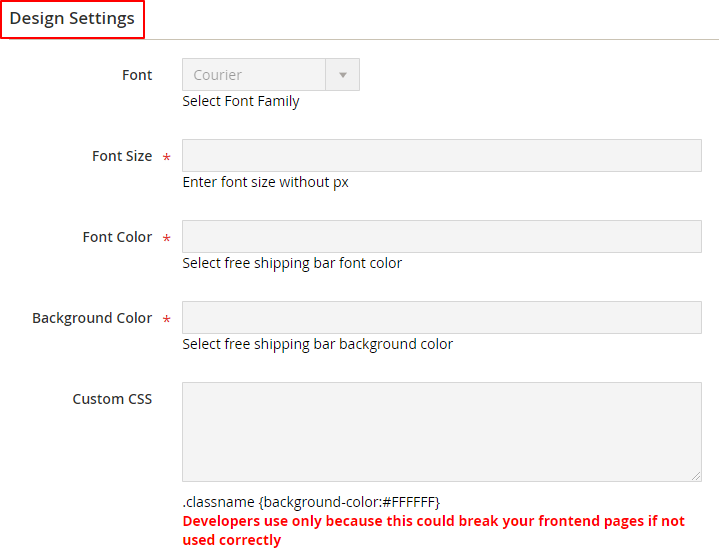Click inside the Font Size input field
The width and height of the screenshot is (719, 548).
pyautogui.click(x=441, y=156)
